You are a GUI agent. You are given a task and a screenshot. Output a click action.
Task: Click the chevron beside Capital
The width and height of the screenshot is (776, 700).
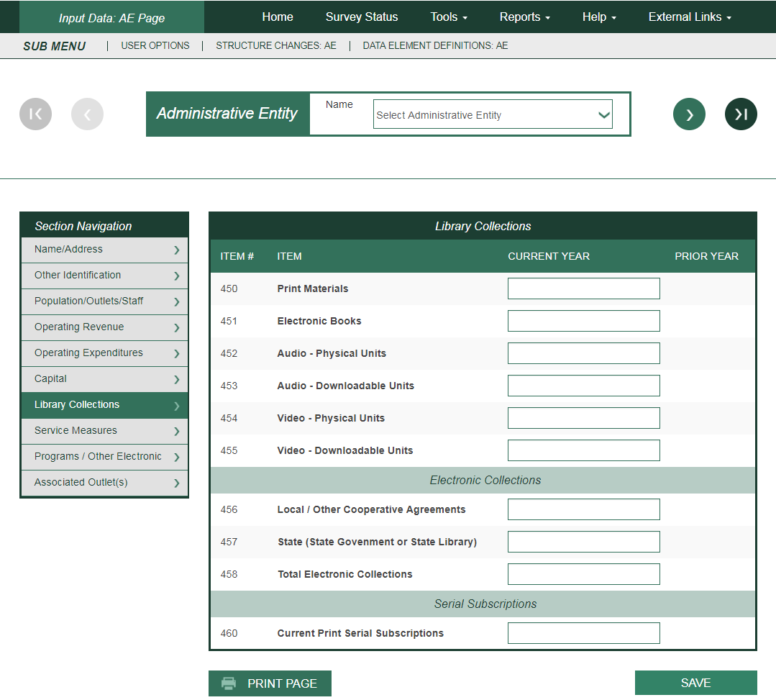coord(176,380)
